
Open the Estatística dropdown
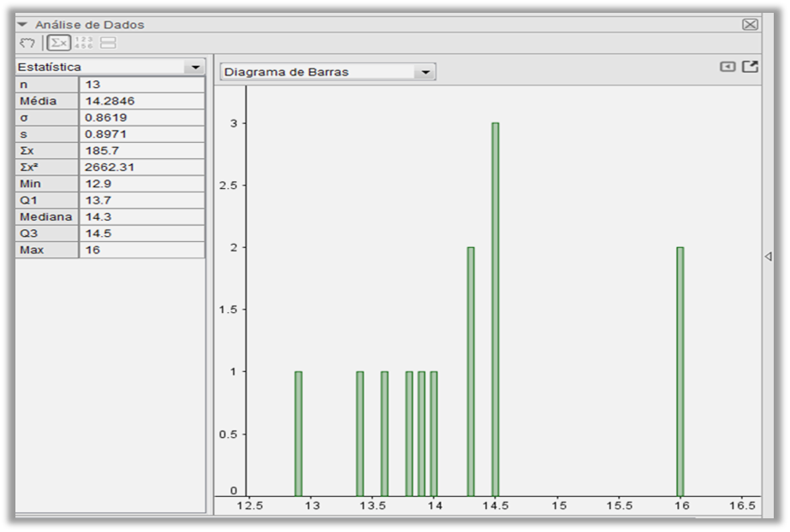(x=197, y=67)
